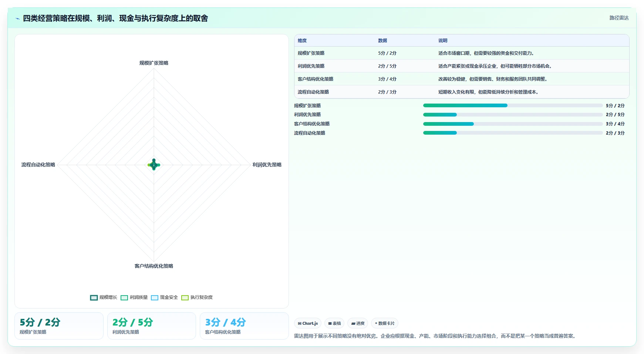Click radar axis label 规模扩张策略
This screenshot has height=354, width=644.
click(x=154, y=63)
